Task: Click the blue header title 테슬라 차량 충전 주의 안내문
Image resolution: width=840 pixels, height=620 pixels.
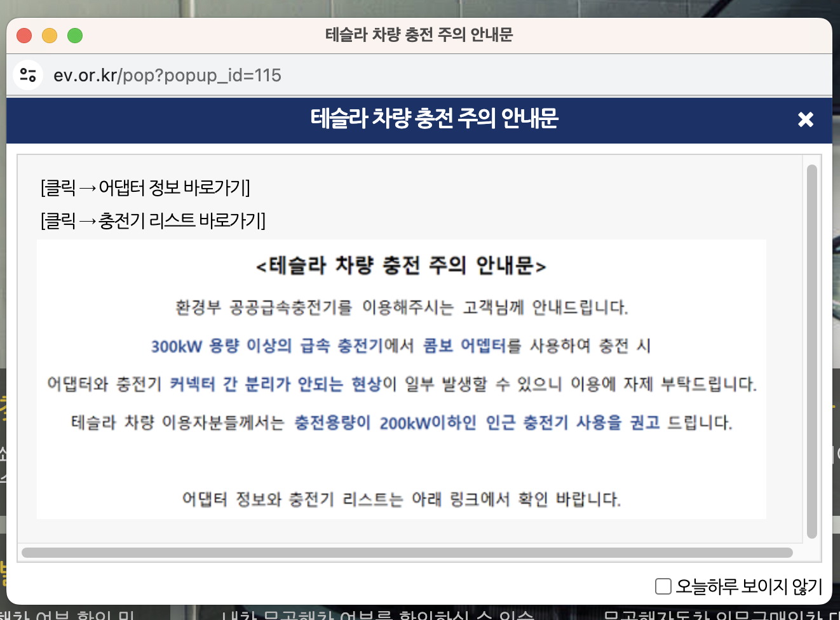Action: point(435,119)
